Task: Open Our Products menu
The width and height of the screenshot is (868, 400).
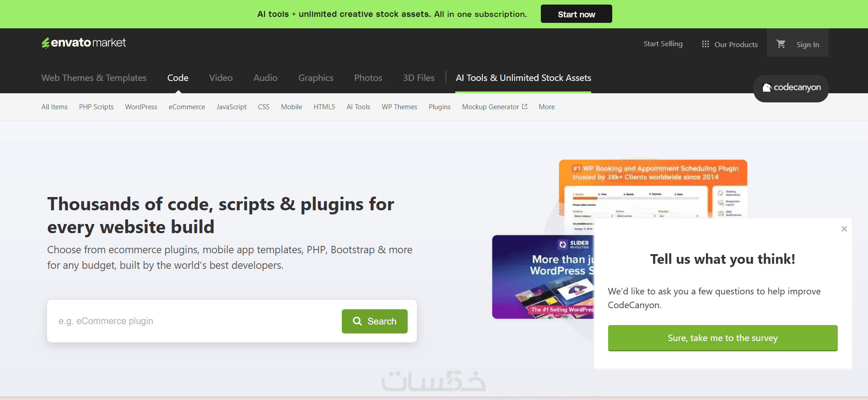Action: [736, 44]
